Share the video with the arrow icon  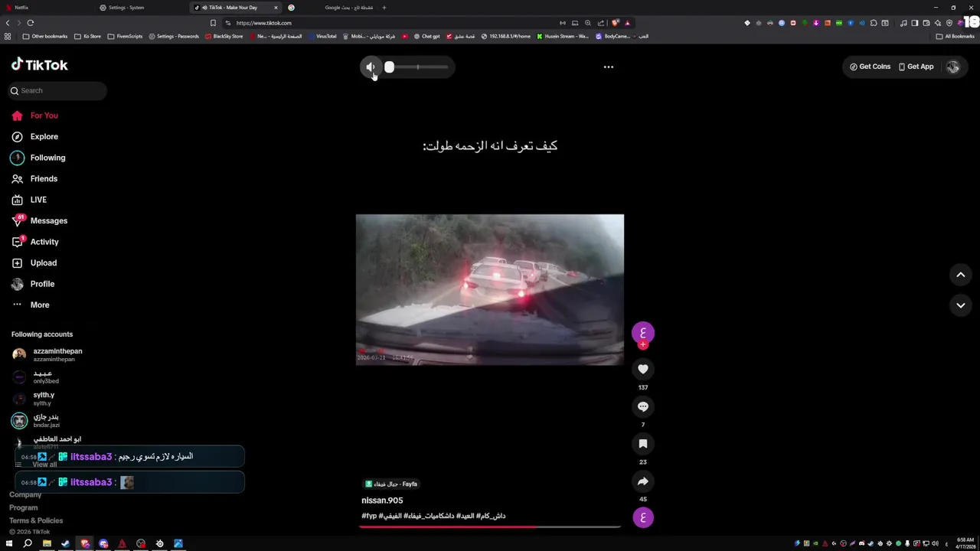[x=643, y=481]
